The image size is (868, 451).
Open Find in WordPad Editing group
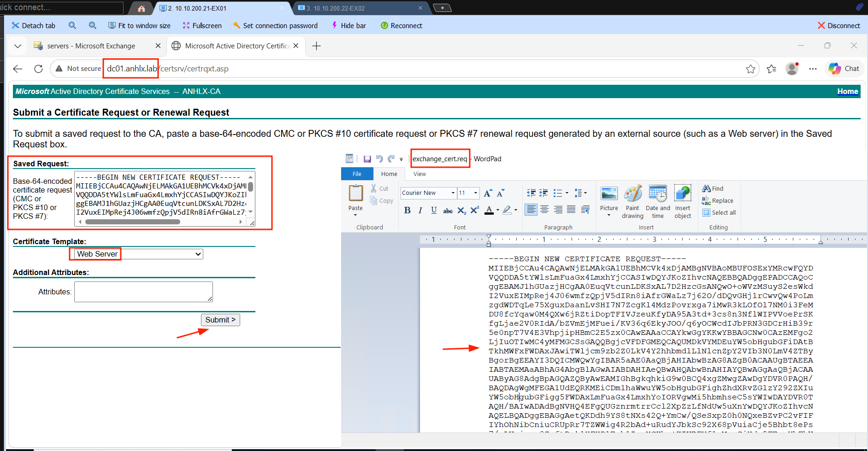pyautogui.click(x=713, y=188)
